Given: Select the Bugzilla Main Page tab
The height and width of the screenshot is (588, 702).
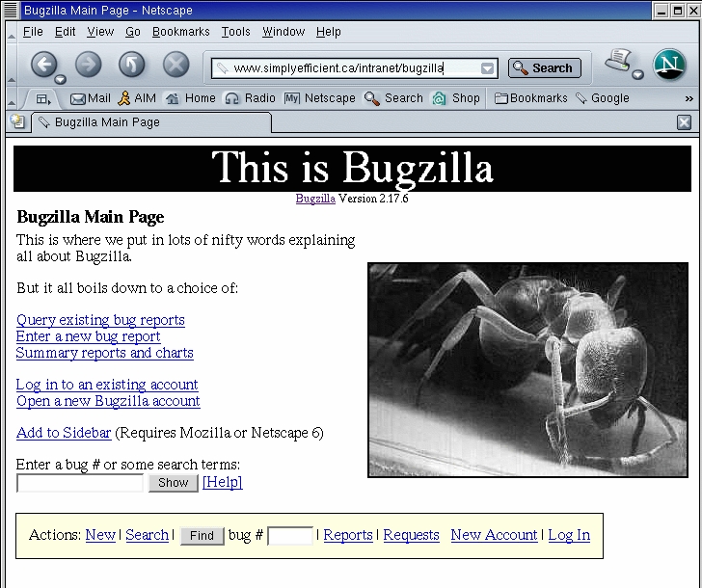Looking at the screenshot, I should pos(106,122).
